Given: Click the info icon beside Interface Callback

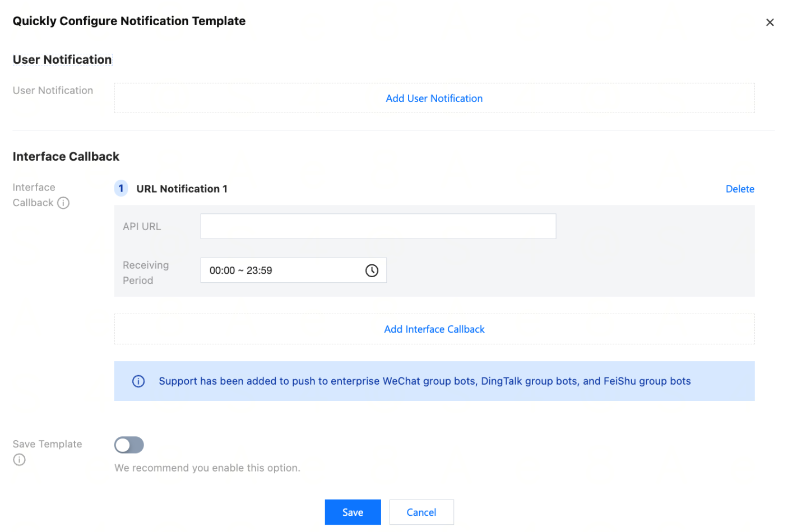Looking at the screenshot, I should pyautogui.click(x=63, y=203).
